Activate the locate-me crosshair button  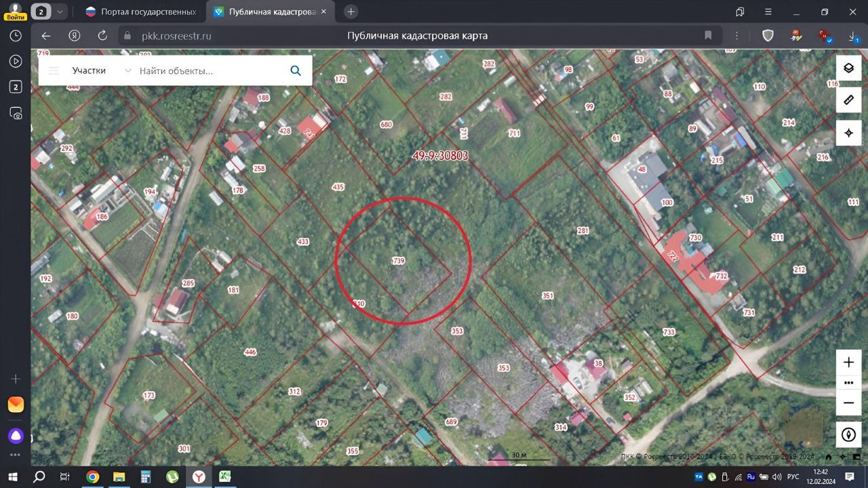point(848,133)
